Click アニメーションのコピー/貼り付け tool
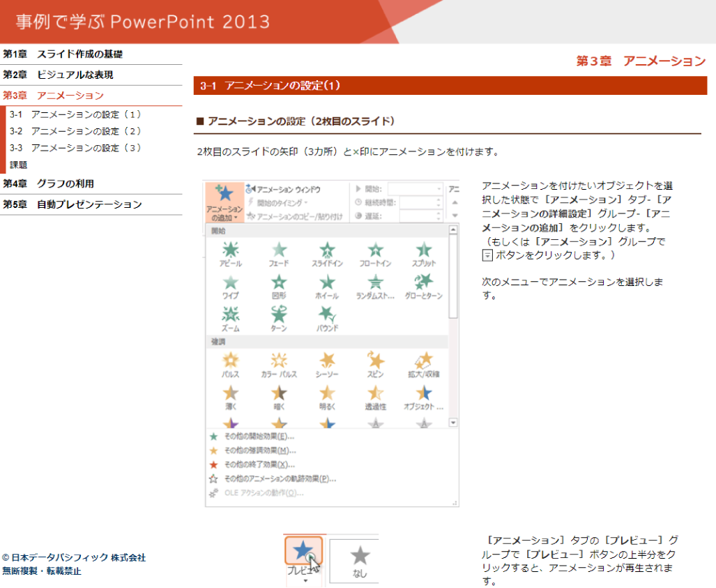This screenshot has width=716, height=588. (x=294, y=216)
